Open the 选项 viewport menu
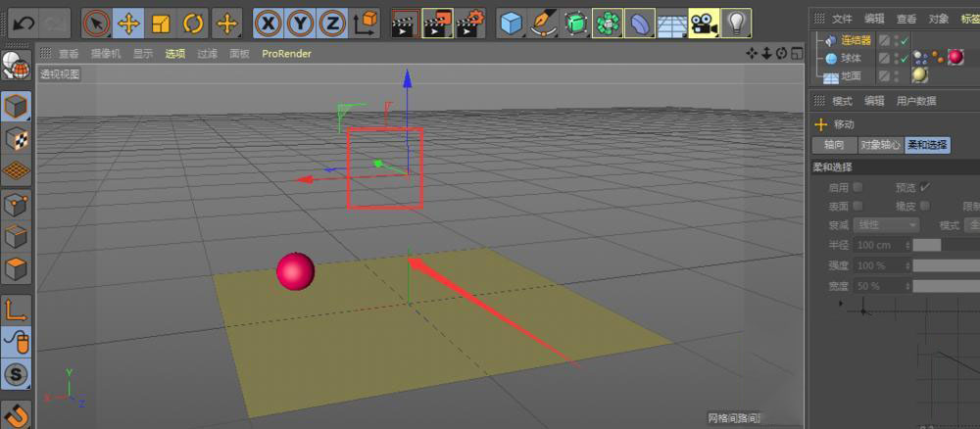980x429 pixels. pyautogui.click(x=174, y=54)
